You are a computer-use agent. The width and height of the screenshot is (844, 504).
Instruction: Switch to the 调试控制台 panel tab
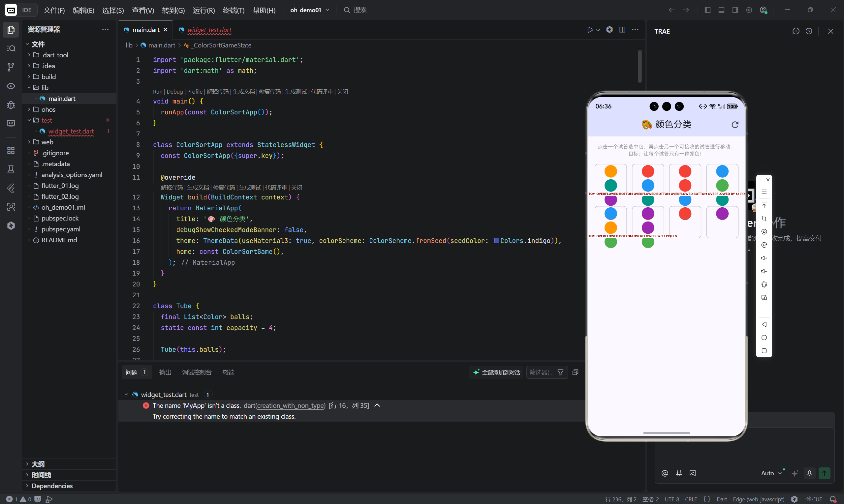[x=197, y=372]
